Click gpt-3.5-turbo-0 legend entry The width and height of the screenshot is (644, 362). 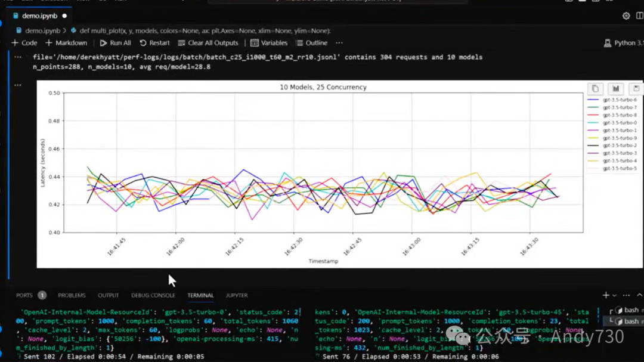[x=612, y=122]
